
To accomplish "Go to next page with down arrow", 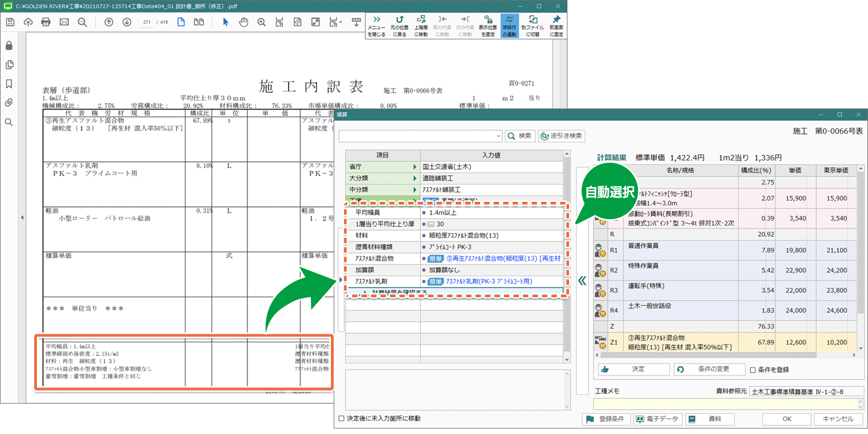I will (x=126, y=22).
